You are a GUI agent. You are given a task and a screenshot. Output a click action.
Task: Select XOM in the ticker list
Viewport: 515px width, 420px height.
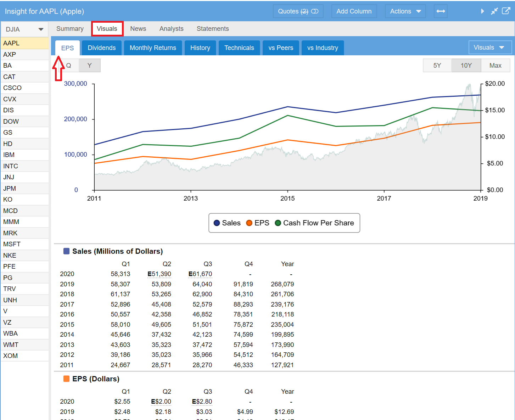pos(24,356)
